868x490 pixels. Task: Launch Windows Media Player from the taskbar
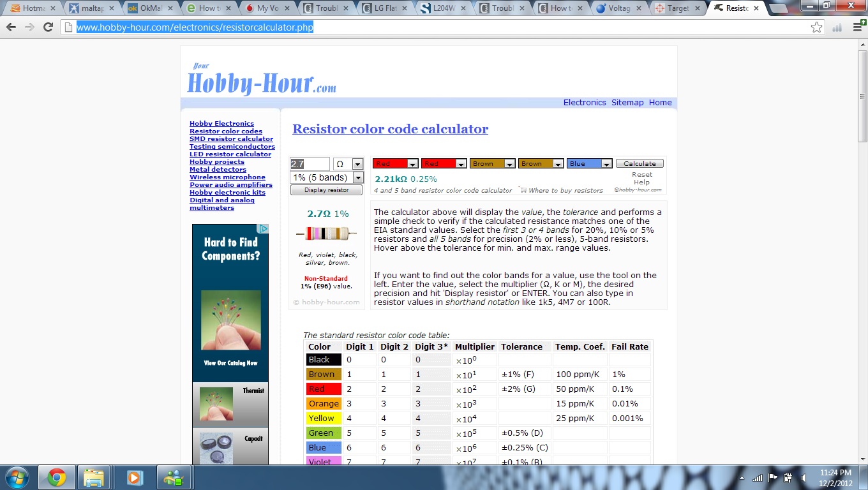coord(134,477)
